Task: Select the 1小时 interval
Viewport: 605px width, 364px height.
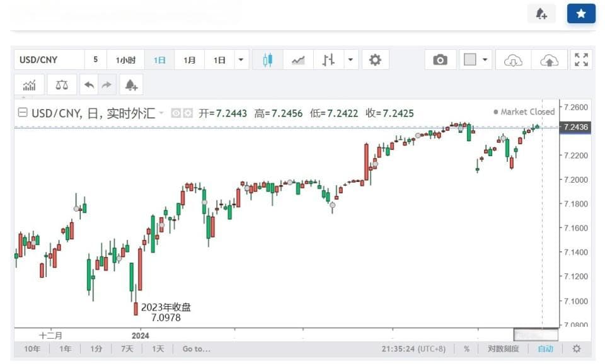Action: tap(126, 60)
